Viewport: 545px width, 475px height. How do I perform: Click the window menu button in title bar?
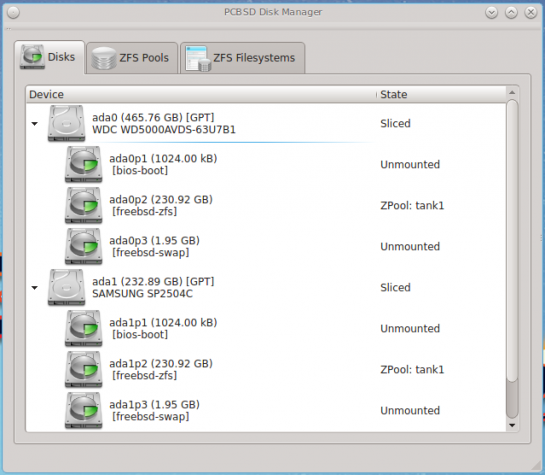pyautogui.click(x=13, y=13)
